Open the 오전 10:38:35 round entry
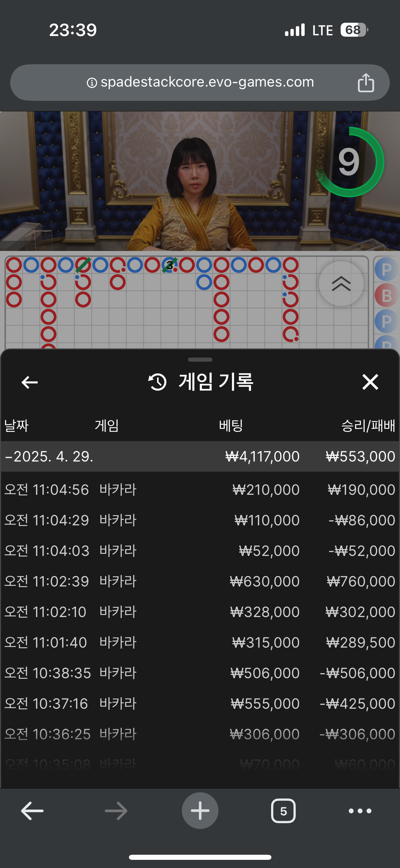 pyautogui.click(x=200, y=673)
